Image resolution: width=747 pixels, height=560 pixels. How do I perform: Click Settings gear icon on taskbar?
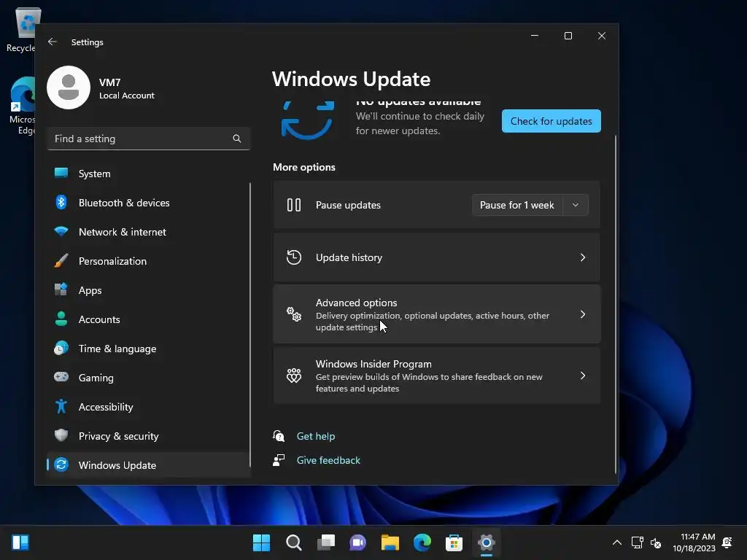click(x=486, y=542)
